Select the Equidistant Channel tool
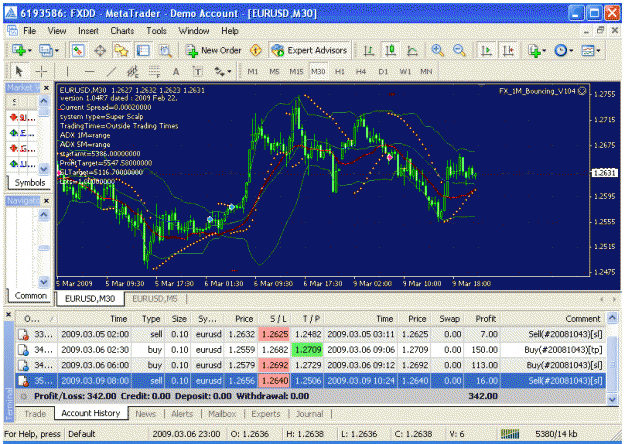 [133, 72]
